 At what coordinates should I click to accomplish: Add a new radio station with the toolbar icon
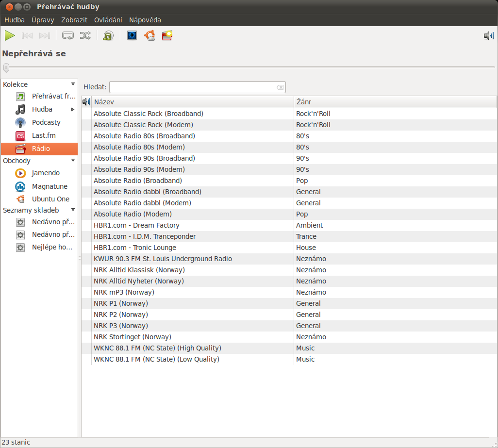167,35
